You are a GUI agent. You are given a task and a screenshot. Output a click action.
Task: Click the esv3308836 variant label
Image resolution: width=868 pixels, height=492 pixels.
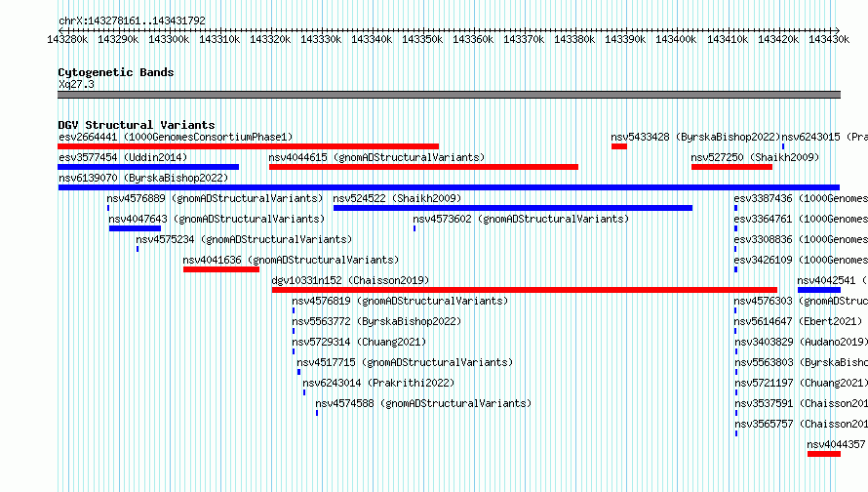click(x=801, y=239)
